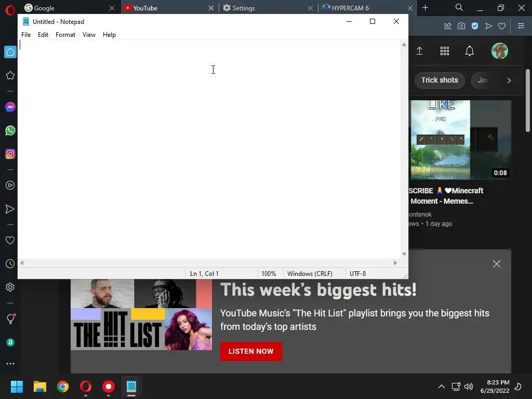This screenshot has width=532, height=399.
Task: Open Notepad View menu
Action: 89,35
